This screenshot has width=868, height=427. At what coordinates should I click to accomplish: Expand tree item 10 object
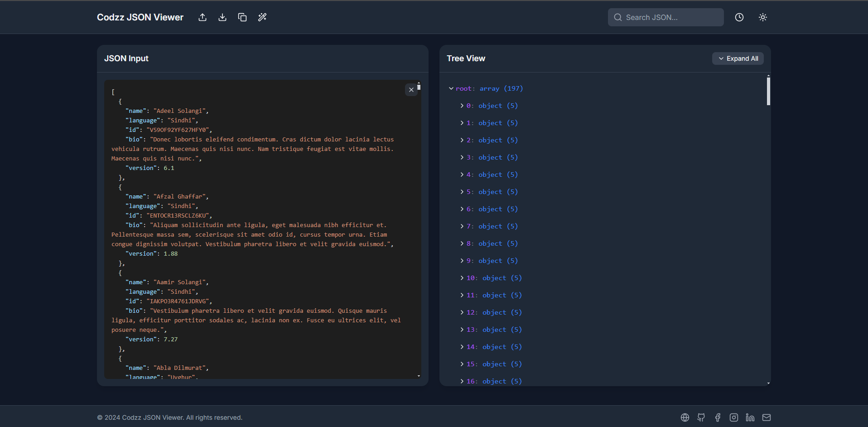coord(462,278)
